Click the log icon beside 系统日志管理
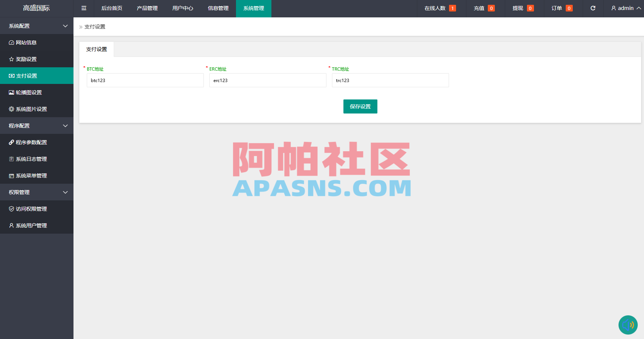This screenshot has height=339, width=644. point(11,159)
